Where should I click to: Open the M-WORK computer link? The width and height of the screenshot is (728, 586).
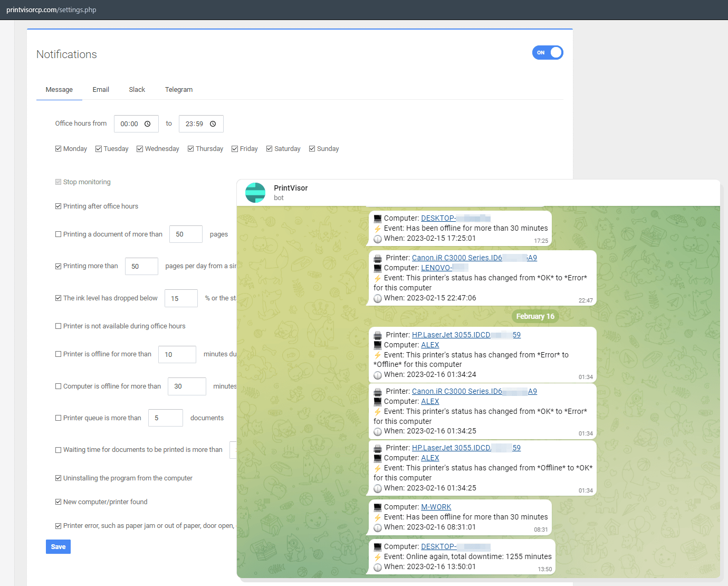[436, 507]
